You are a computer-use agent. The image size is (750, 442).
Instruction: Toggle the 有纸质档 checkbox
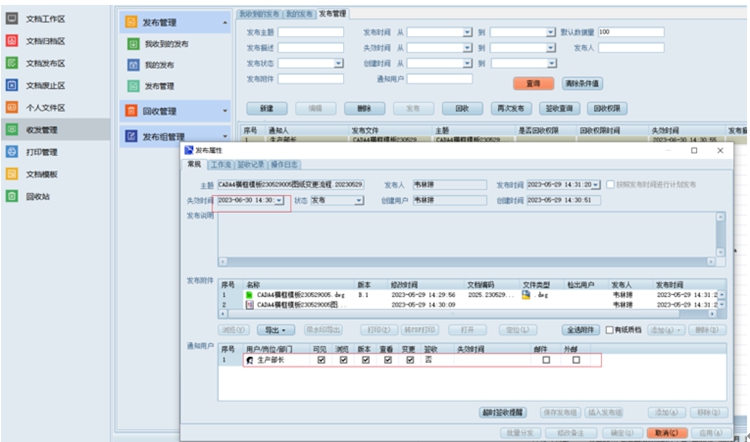point(611,329)
